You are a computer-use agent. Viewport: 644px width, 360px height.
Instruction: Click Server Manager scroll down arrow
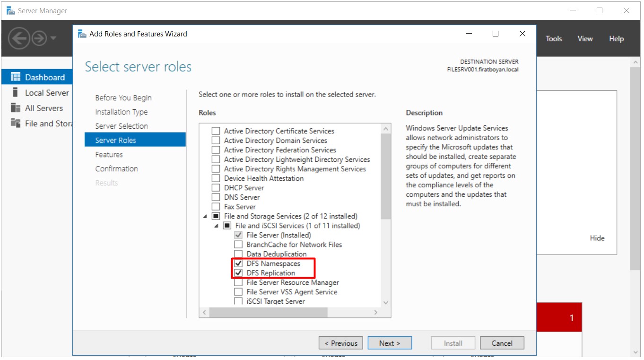click(x=635, y=352)
